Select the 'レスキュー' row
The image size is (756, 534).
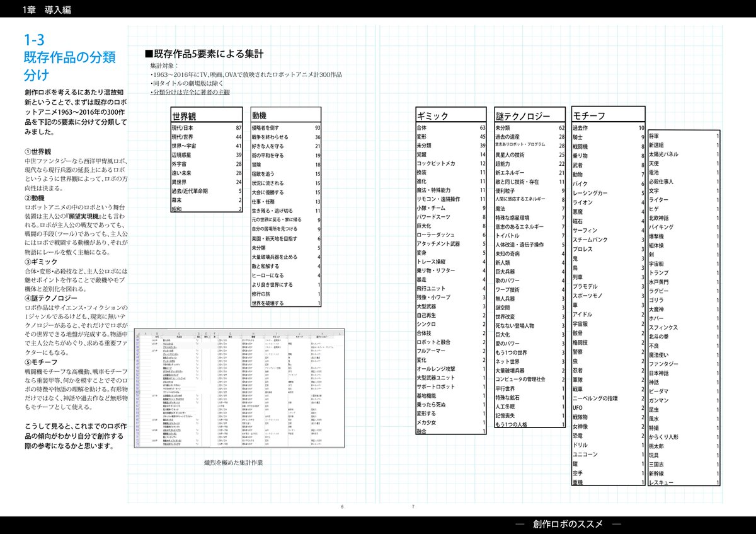pyautogui.click(x=684, y=482)
